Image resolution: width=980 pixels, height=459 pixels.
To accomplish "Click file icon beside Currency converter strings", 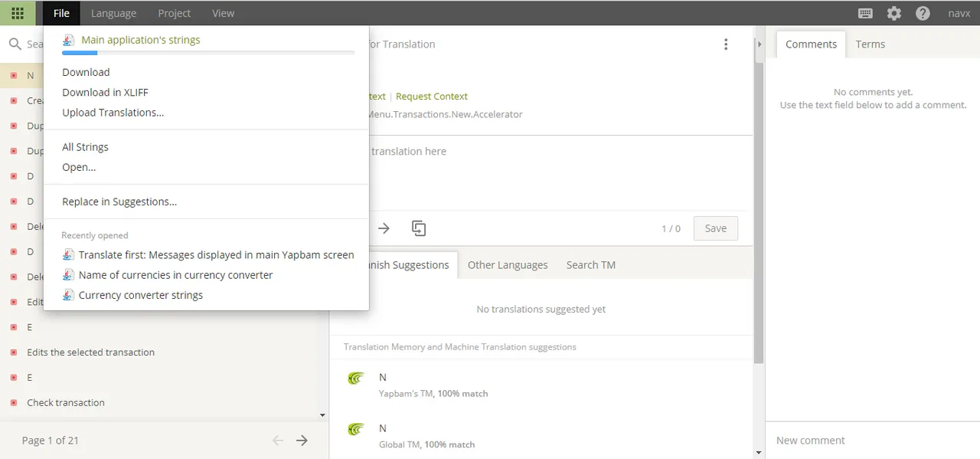I will [69, 295].
